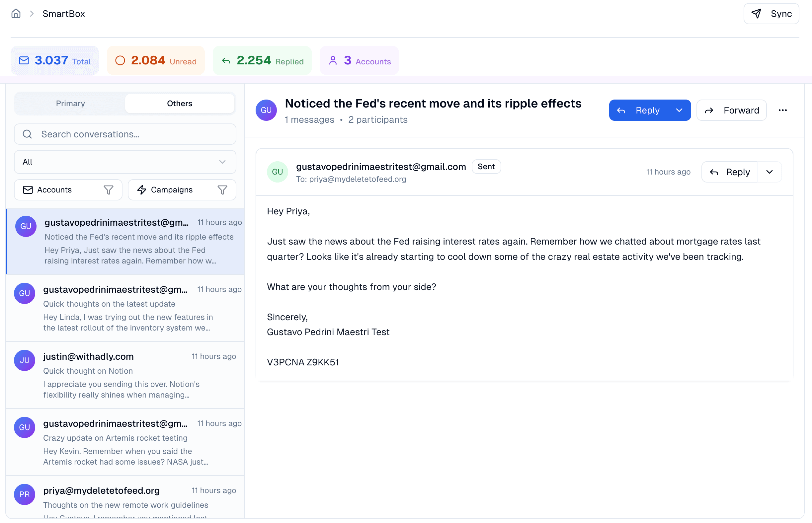Image resolution: width=812 pixels, height=523 pixels.
Task: Open the blue Reply dropdown chevron
Action: click(679, 110)
